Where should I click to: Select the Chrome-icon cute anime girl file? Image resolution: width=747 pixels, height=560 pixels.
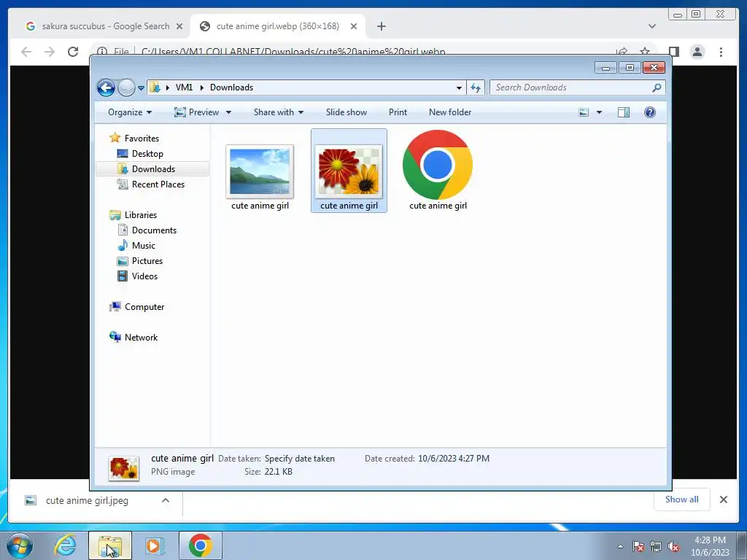coord(438,171)
